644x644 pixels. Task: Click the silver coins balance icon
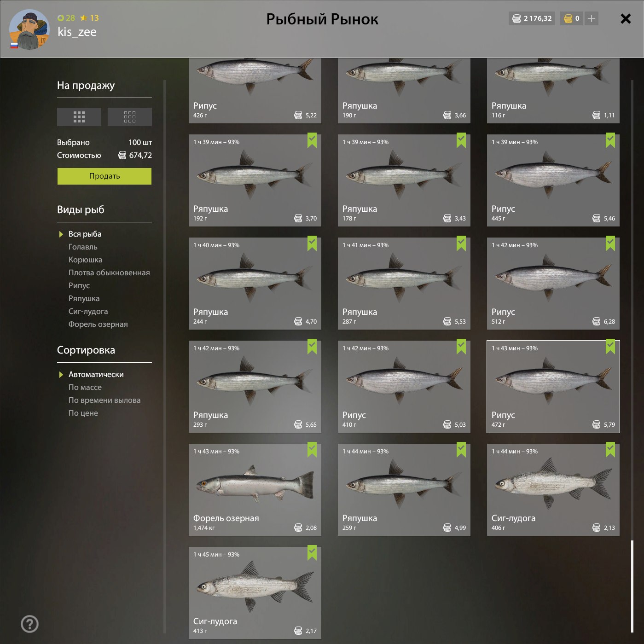[516, 18]
